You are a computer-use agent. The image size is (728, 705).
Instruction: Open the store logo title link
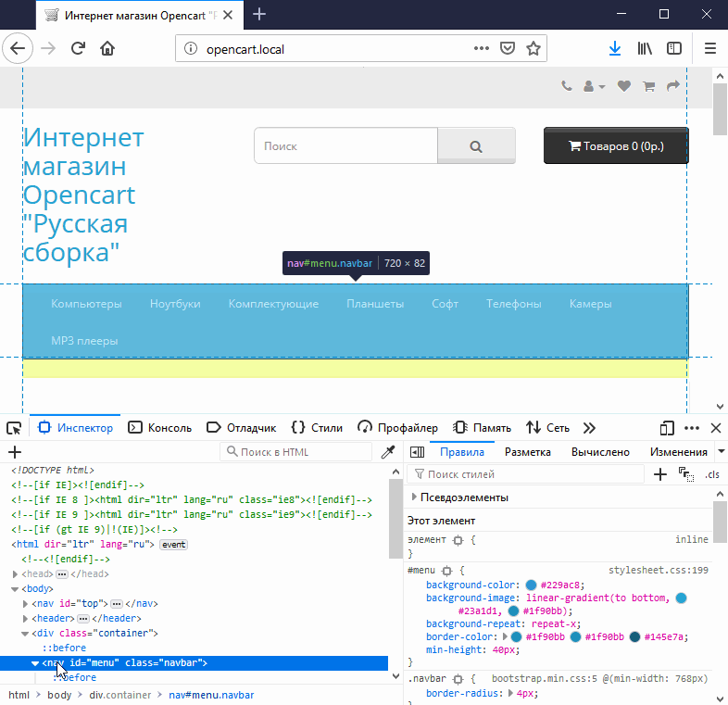click(83, 195)
